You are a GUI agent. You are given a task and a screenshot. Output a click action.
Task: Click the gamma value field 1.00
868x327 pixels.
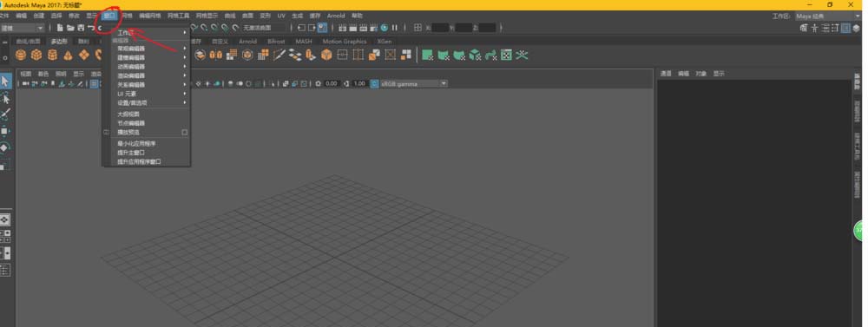point(359,83)
